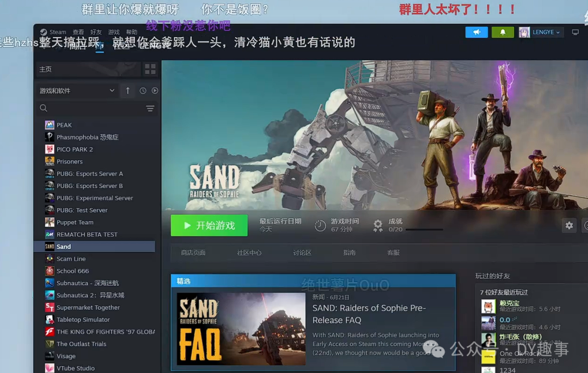Open the SAND FAQ news thumbnail

pyautogui.click(x=241, y=329)
